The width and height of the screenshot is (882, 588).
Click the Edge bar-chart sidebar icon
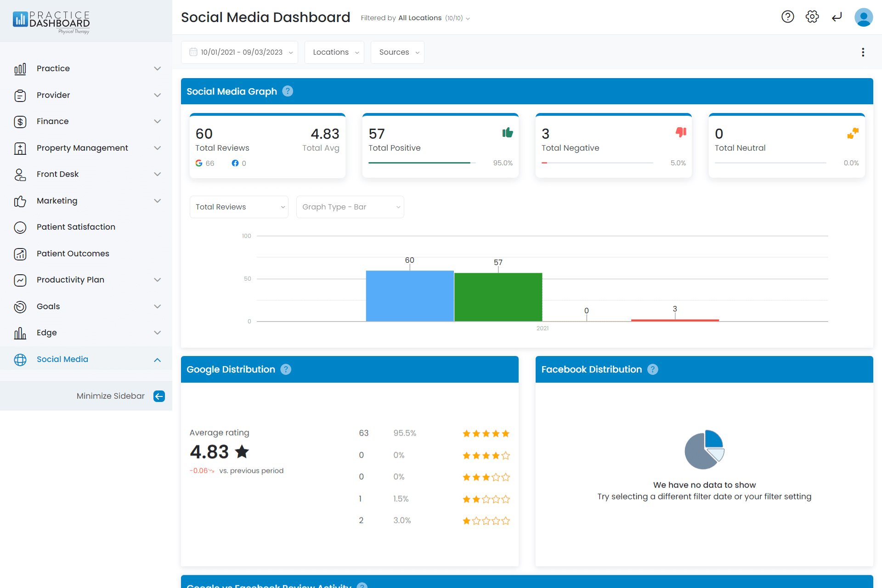pos(20,333)
